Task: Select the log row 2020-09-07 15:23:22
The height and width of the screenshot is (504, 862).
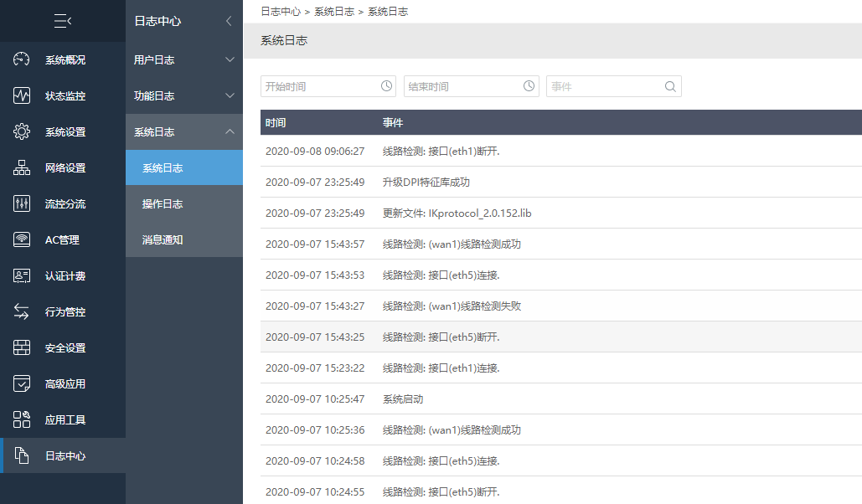Action: 560,368
